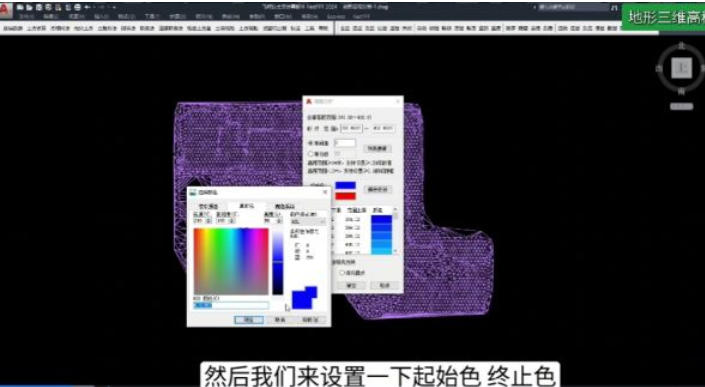Click Cancel (取消) in the elevation analysis dialog
Image resolution: width=705 pixels, height=387 pixels.
(384, 285)
